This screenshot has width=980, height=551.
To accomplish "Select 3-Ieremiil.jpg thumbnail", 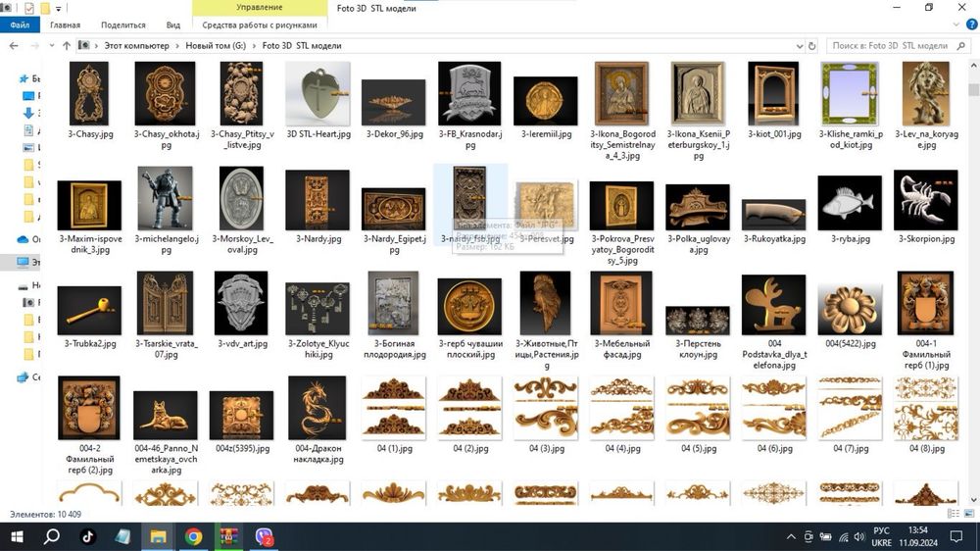I will (x=546, y=101).
